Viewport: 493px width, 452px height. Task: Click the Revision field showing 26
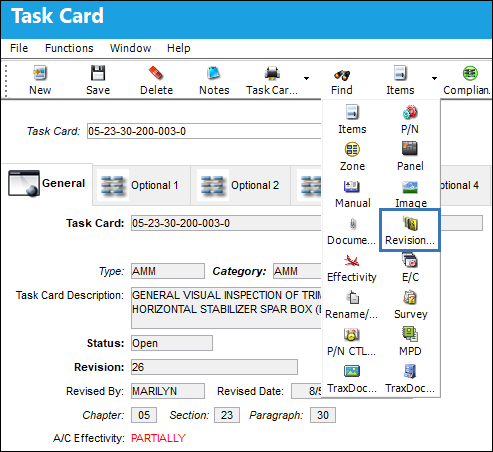point(214,367)
